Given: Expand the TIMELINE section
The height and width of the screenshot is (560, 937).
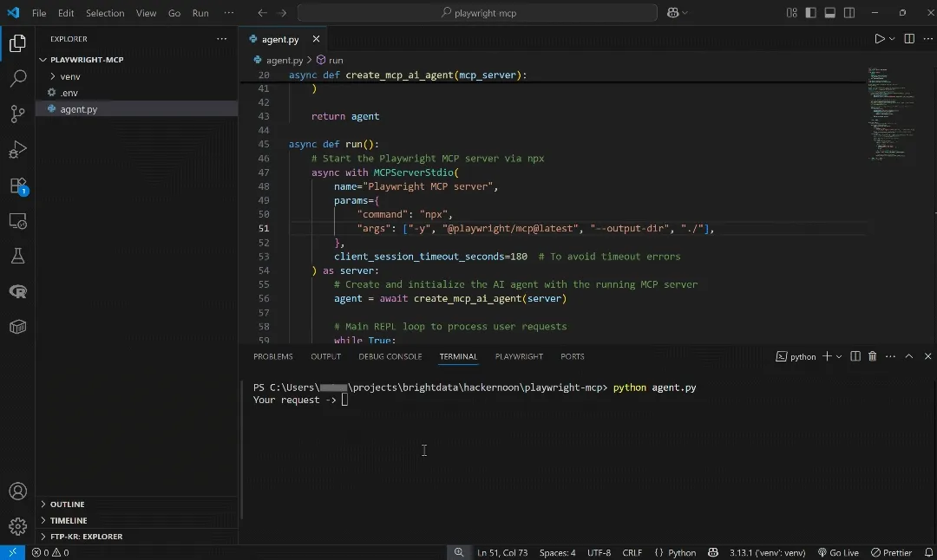Looking at the screenshot, I should pos(69,520).
